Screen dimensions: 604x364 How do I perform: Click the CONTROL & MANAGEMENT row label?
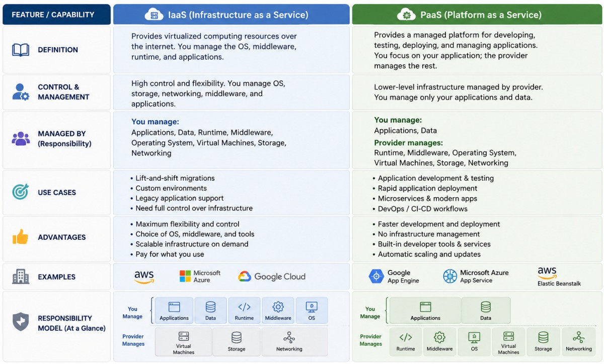[x=63, y=92]
